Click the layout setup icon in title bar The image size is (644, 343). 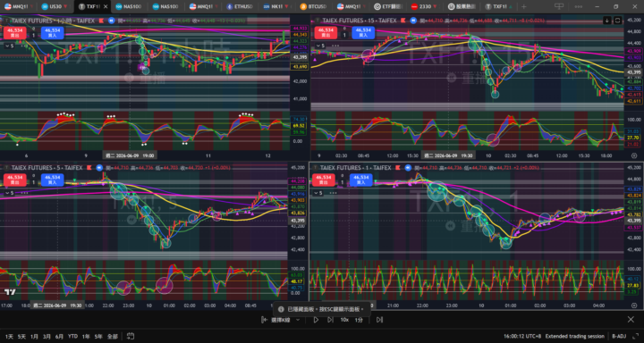point(559,6)
